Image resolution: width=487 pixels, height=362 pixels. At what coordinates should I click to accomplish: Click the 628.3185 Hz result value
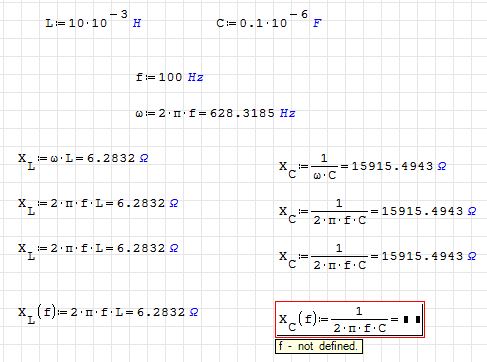[x=252, y=113]
